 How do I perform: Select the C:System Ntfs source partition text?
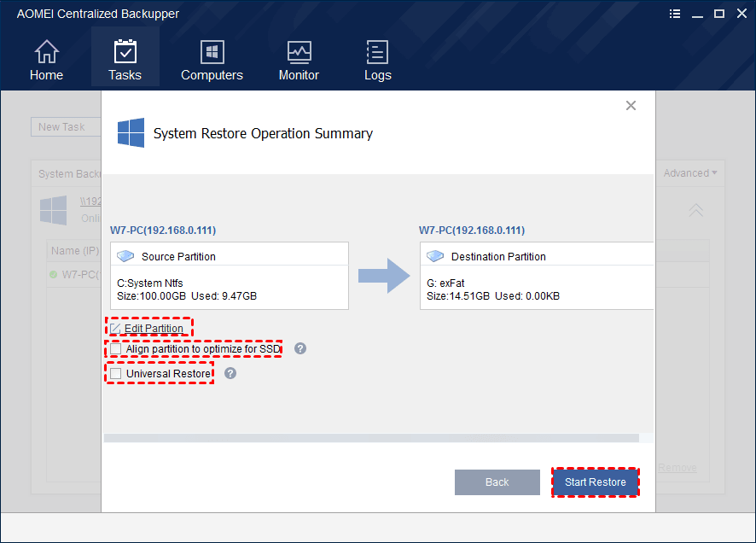[150, 283]
